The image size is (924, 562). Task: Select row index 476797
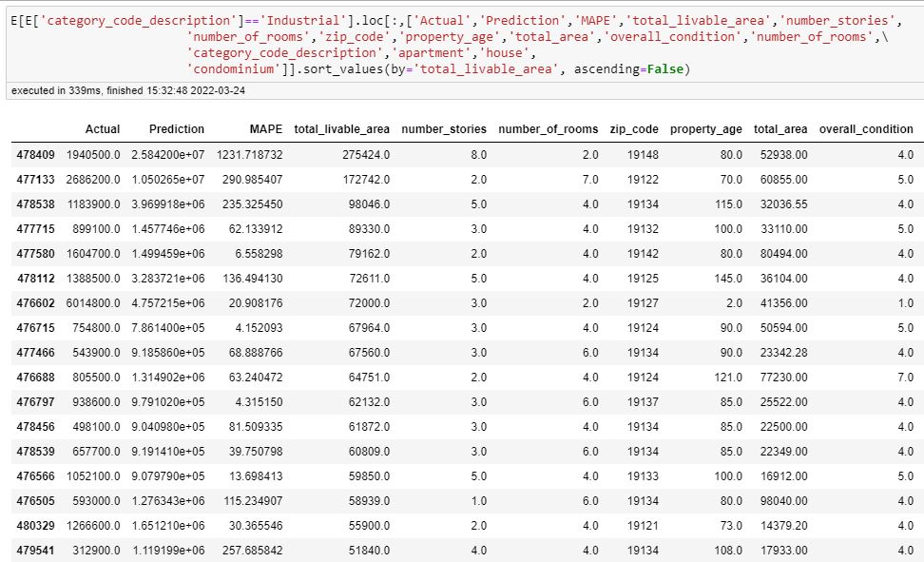point(35,402)
